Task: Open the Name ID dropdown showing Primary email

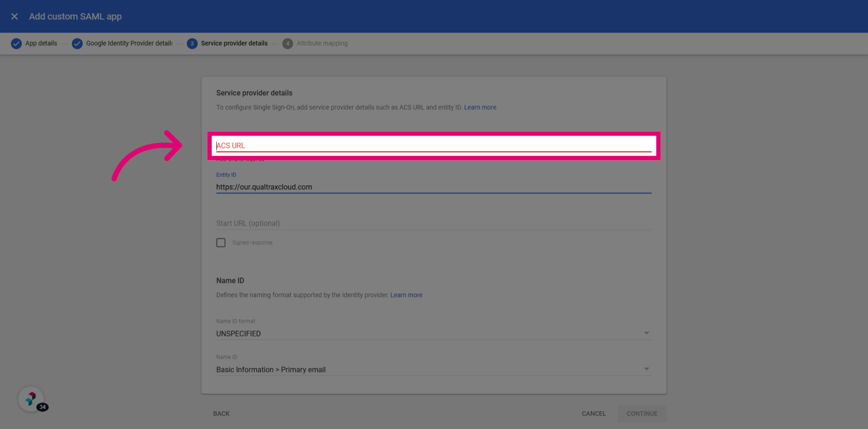Action: pyautogui.click(x=434, y=369)
